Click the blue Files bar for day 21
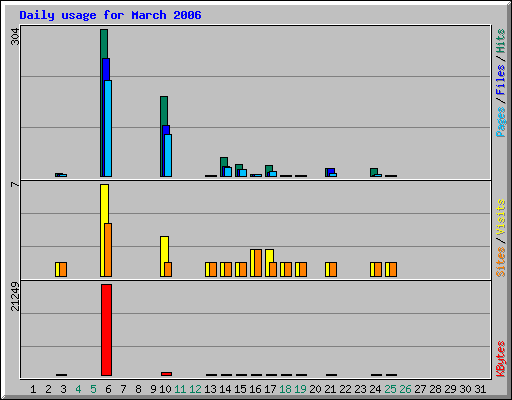Image resolution: width=512 pixels, height=400 pixels. (332, 171)
